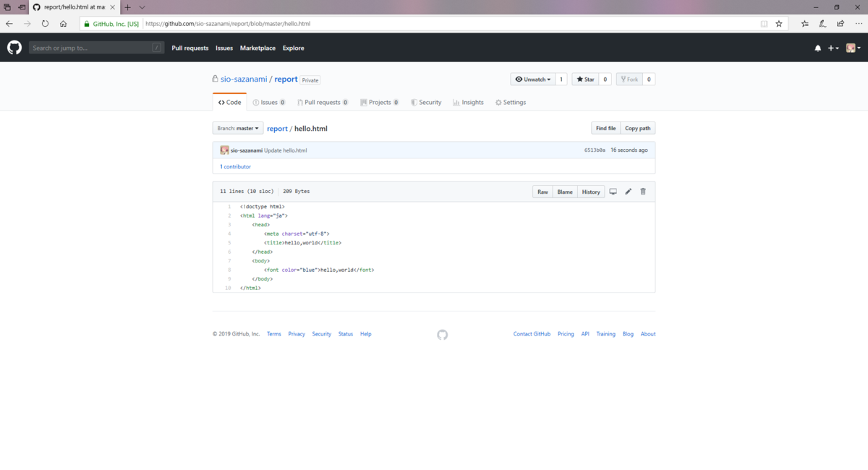868x470 pixels.
Task: Click the desktop display icon beside History
Action: (613, 192)
